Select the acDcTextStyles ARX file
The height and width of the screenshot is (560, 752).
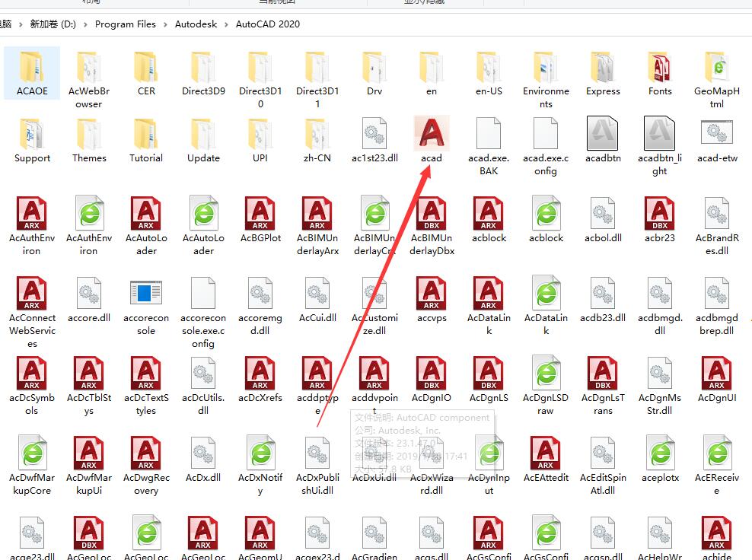146,386
